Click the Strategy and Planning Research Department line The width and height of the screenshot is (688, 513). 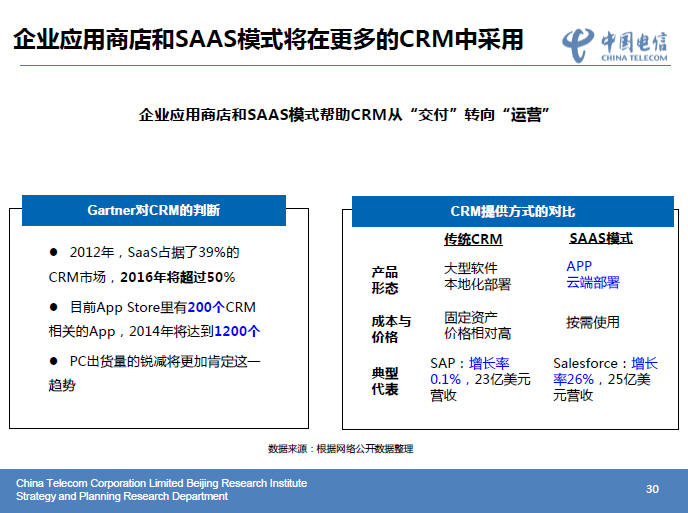click(x=122, y=496)
